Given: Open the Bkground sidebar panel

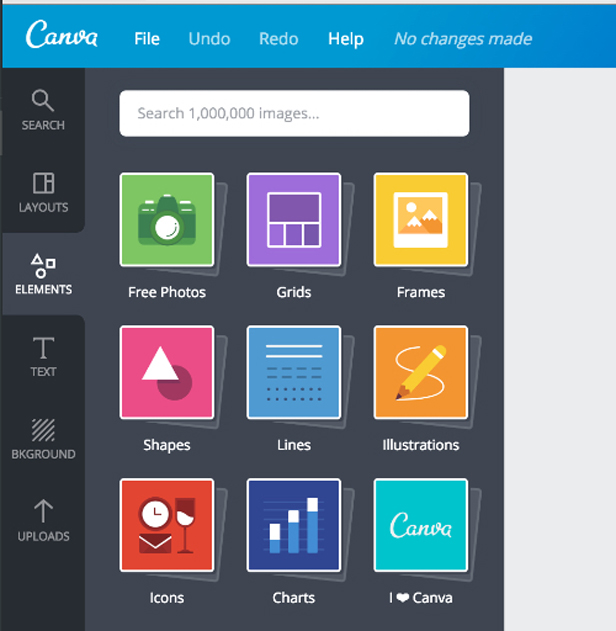Looking at the screenshot, I should [43, 439].
